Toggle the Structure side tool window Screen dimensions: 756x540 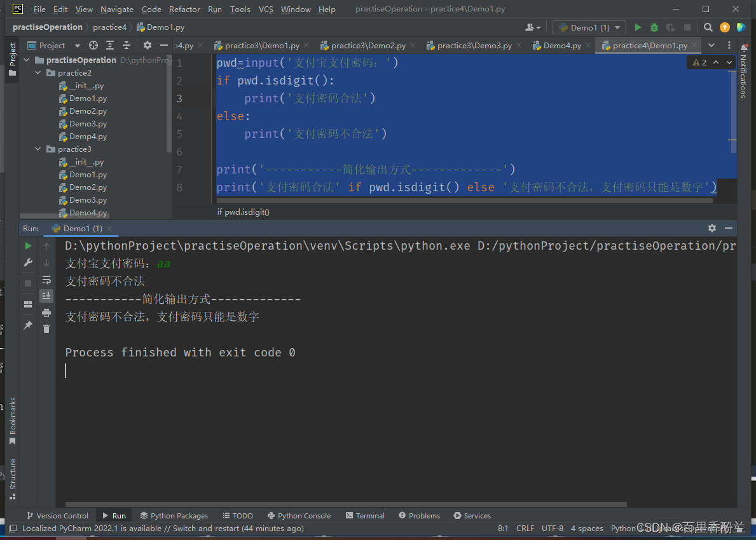(x=13, y=479)
